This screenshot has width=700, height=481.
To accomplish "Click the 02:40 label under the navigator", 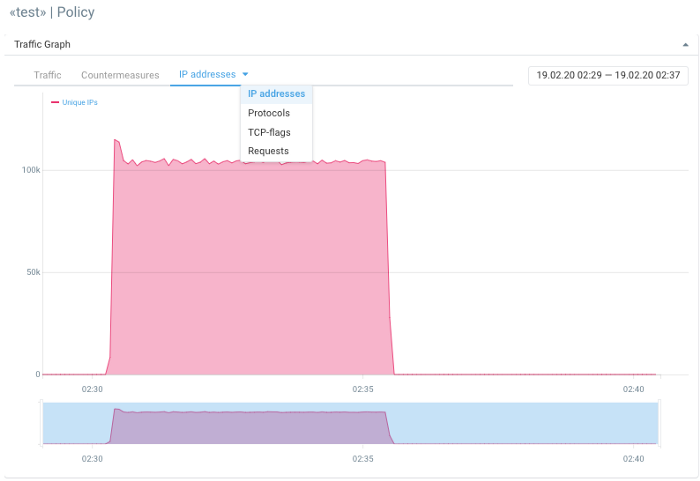I will pos(633,459).
